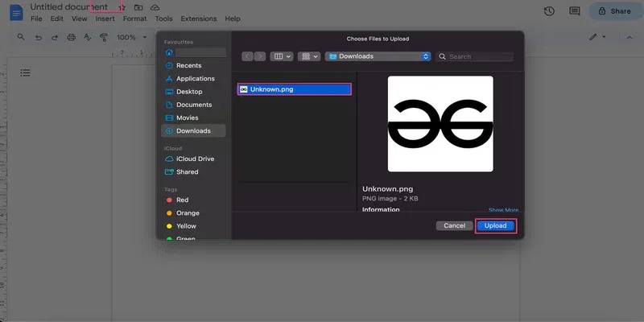644x322 pixels.
Task: Open the Help menu
Action: [x=233, y=19]
